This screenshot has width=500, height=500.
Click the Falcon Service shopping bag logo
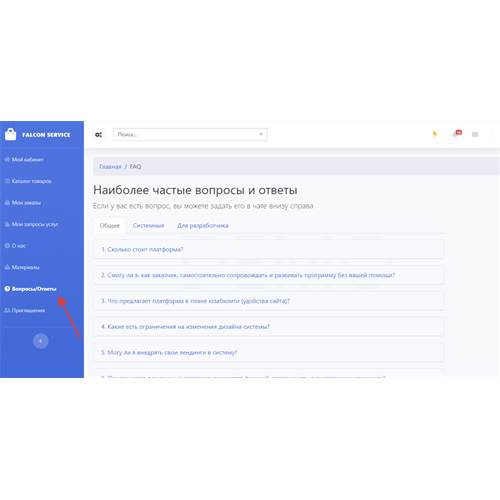10,134
